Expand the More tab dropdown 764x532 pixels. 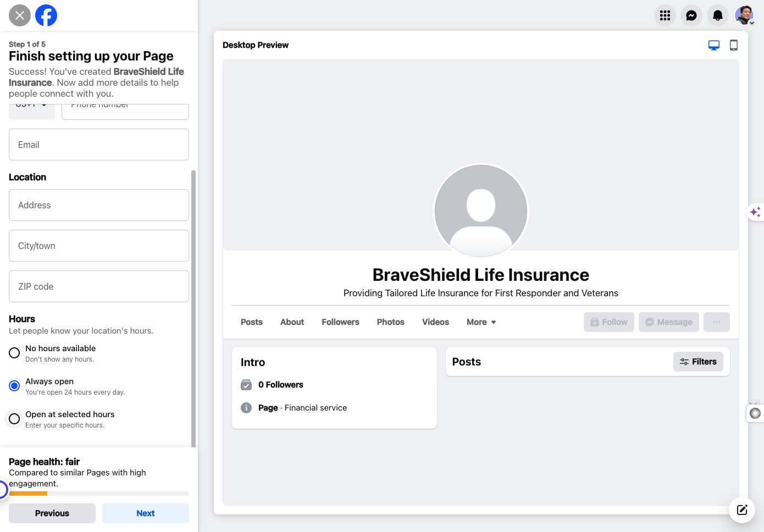pyautogui.click(x=481, y=322)
